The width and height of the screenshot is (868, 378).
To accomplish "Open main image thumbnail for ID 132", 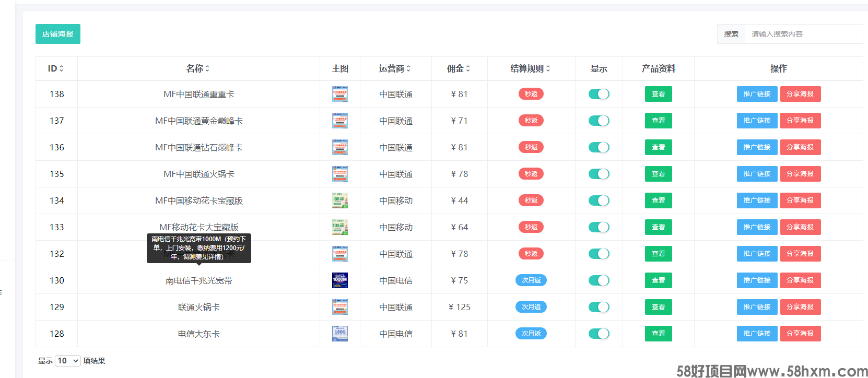I will pyautogui.click(x=340, y=254).
